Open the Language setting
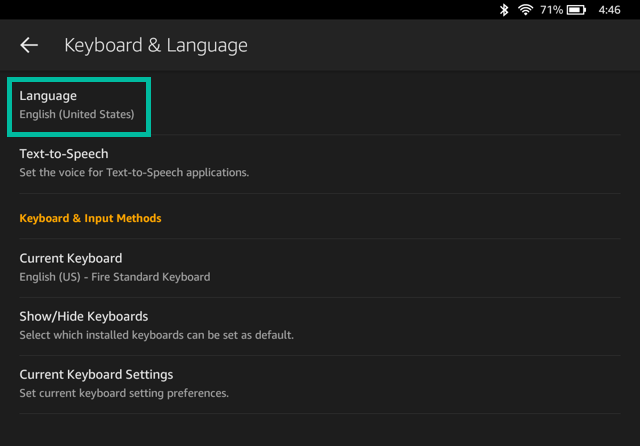This screenshot has height=446, width=640. (x=48, y=96)
